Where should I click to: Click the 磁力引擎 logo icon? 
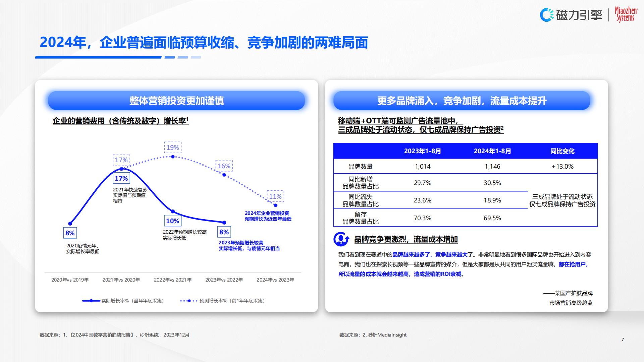[546, 15]
